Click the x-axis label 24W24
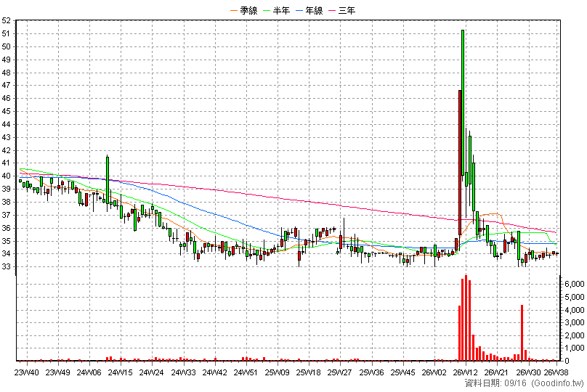 tap(152, 372)
